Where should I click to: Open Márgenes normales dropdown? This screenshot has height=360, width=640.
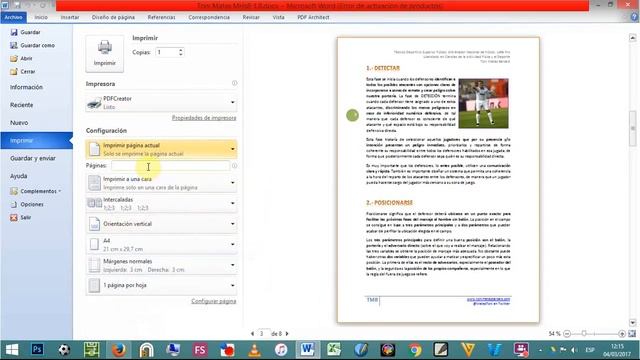click(x=161, y=265)
